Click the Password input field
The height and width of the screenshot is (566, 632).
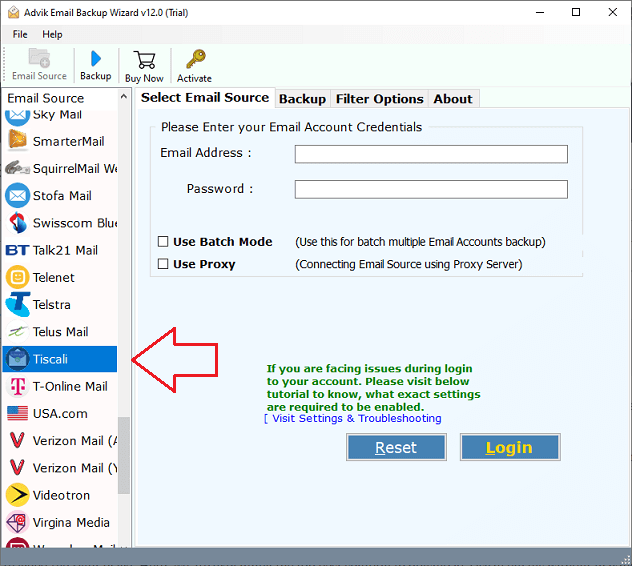pyautogui.click(x=431, y=189)
